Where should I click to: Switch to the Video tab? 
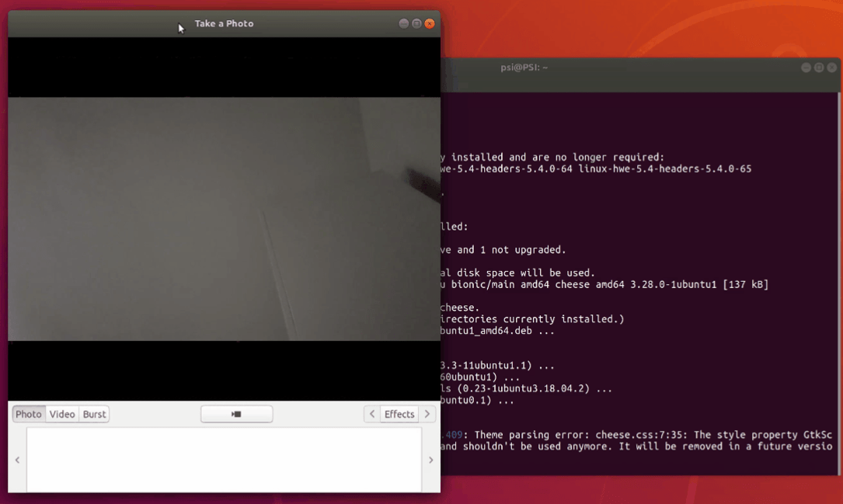(x=61, y=414)
